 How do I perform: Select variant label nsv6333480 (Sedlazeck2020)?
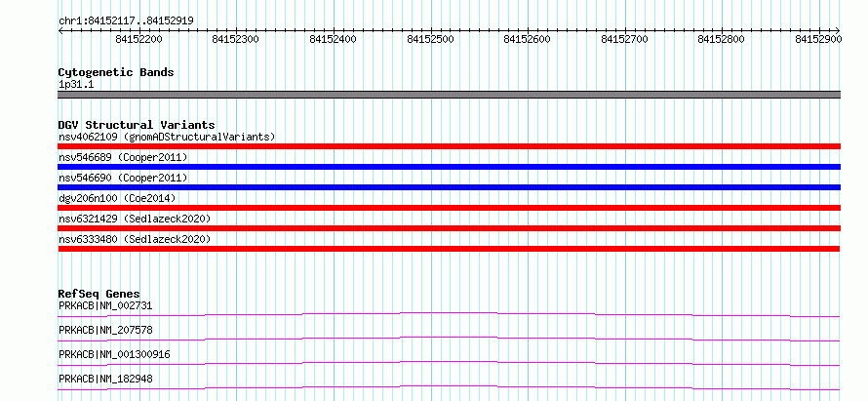click(x=135, y=239)
